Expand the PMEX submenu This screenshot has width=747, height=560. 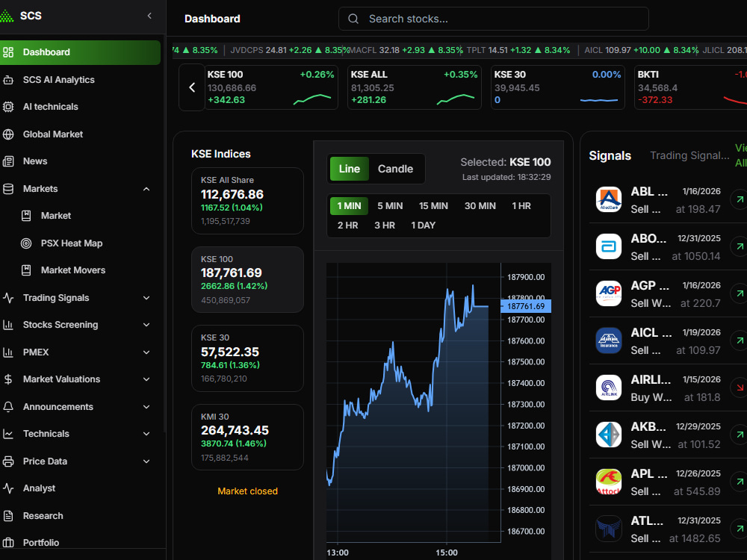pos(146,352)
